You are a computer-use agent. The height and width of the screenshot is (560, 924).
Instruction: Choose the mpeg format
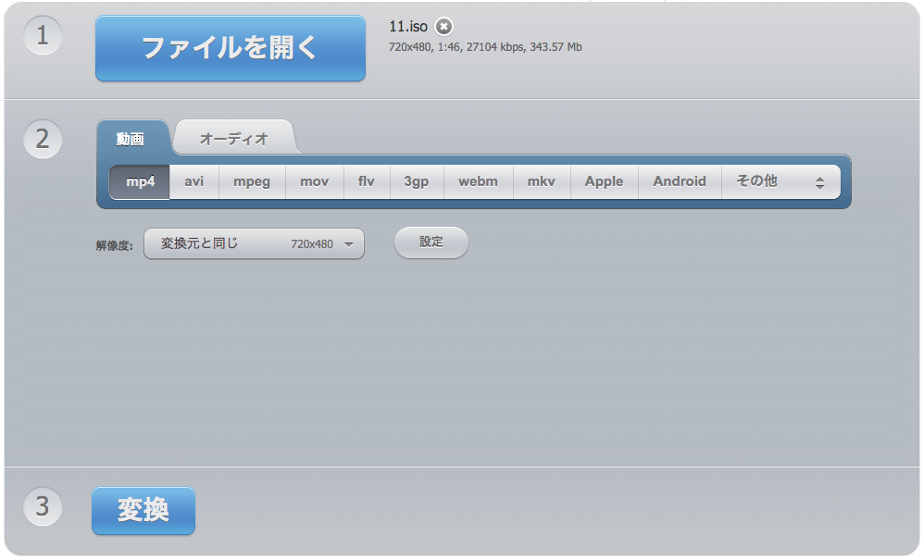tap(252, 182)
